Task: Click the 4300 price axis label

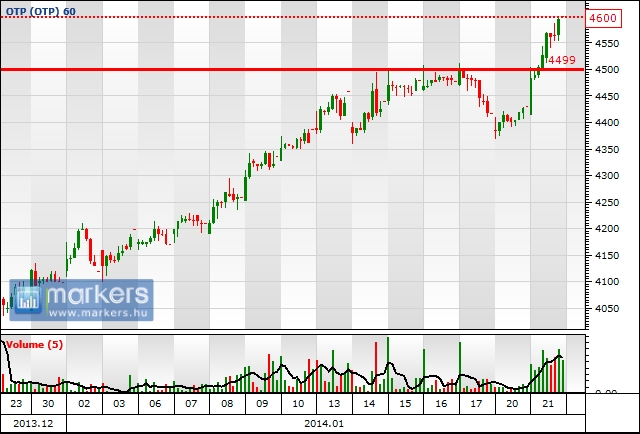Action: point(607,176)
